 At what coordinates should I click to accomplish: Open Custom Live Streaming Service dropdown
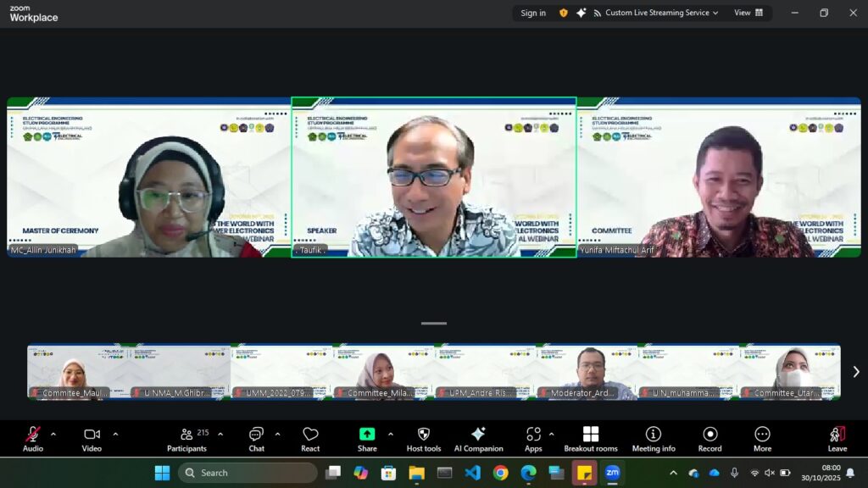click(x=655, y=13)
